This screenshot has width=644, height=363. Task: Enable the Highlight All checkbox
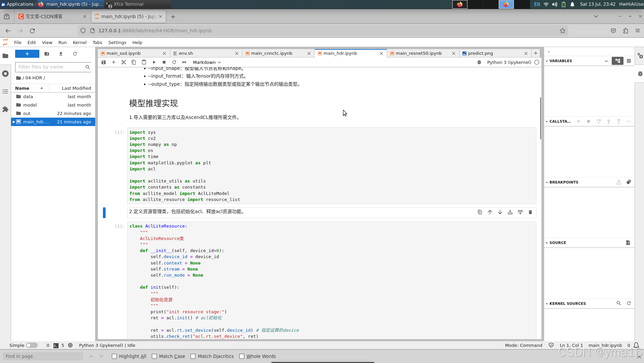[114, 356]
